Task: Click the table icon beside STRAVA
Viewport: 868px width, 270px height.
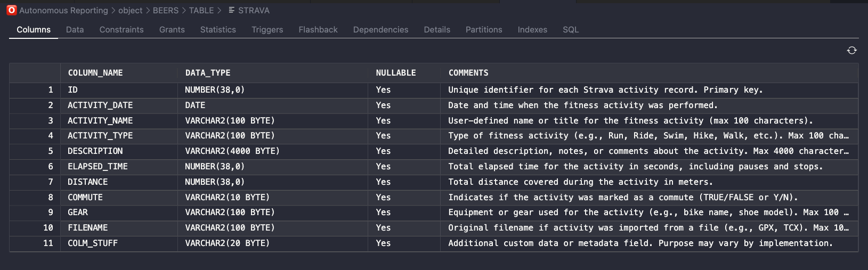Action: [231, 10]
